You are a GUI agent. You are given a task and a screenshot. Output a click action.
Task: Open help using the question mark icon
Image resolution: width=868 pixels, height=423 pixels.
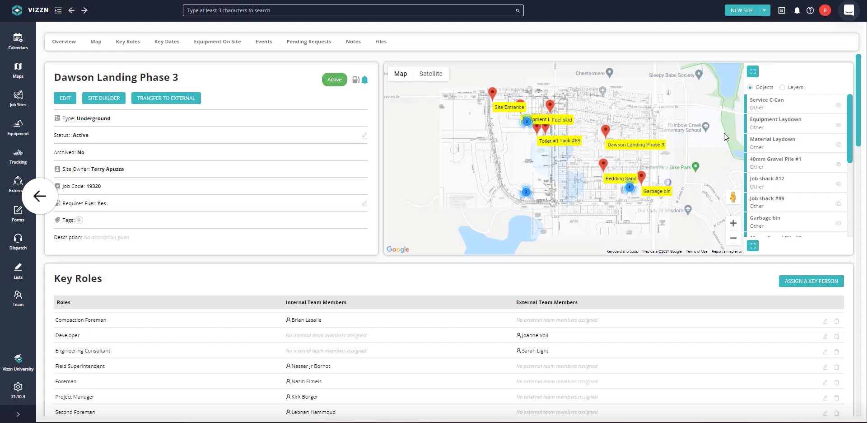pos(810,10)
